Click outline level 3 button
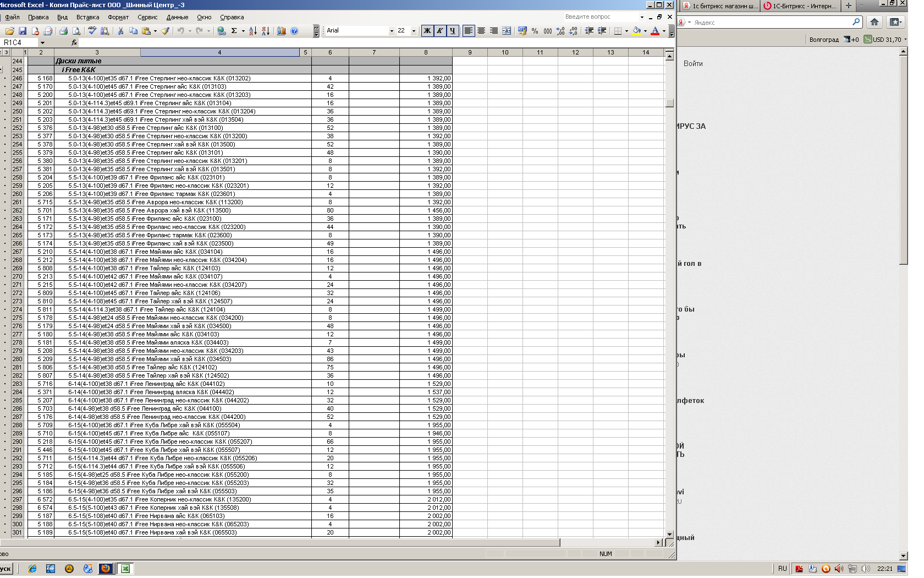Image resolution: width=924 pixels, height=578 pixels. (7, 52)
